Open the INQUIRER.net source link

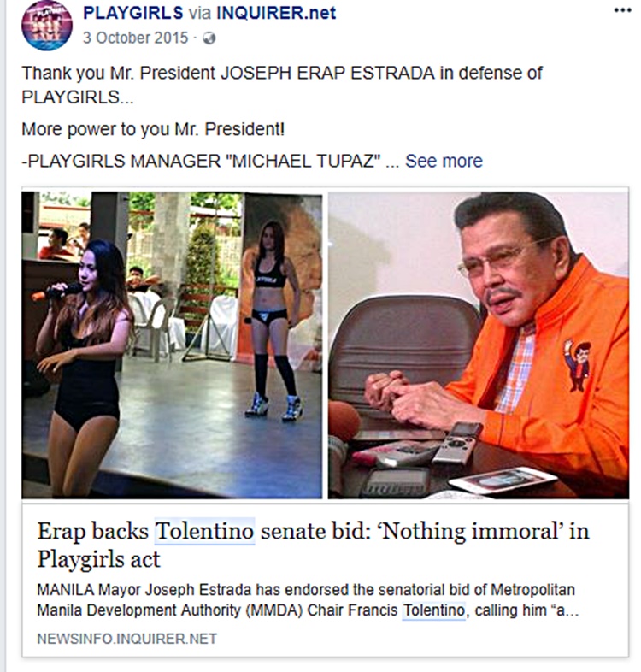(x=276, y=13)
